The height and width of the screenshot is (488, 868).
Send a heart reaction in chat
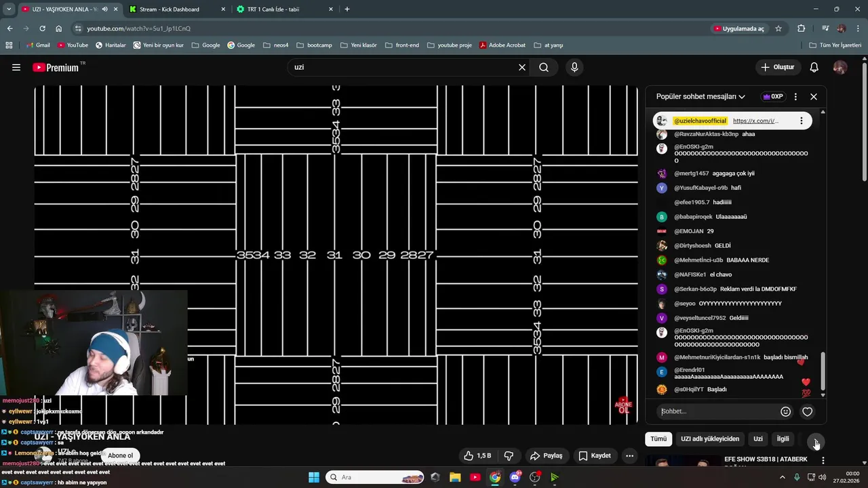tap(807, 411)
